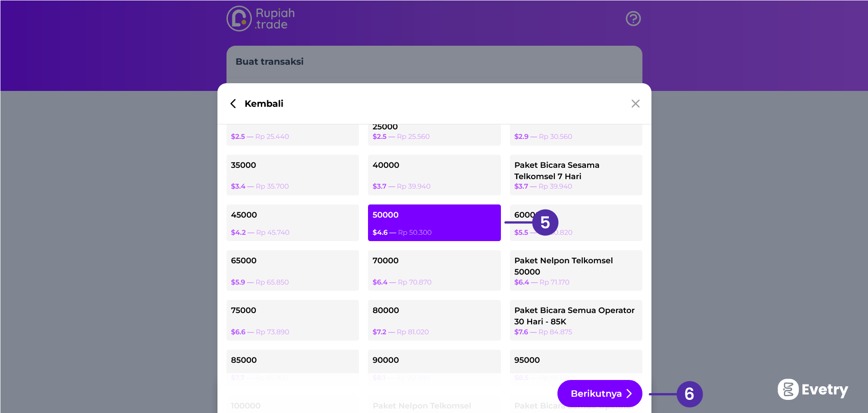Image resolution: width=868 pixels, height=413 pixels.
Task: Click the number 5 step marker
Action: pyautogui.click(x=545, y=223)
